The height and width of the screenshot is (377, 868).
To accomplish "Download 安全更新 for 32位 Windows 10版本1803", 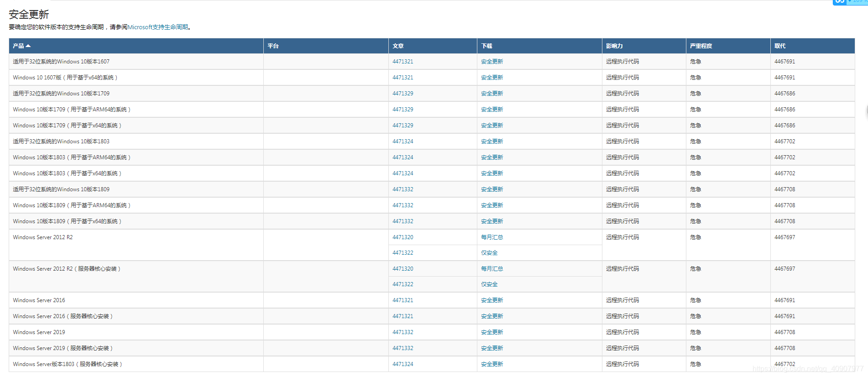I will click(492, 141).
